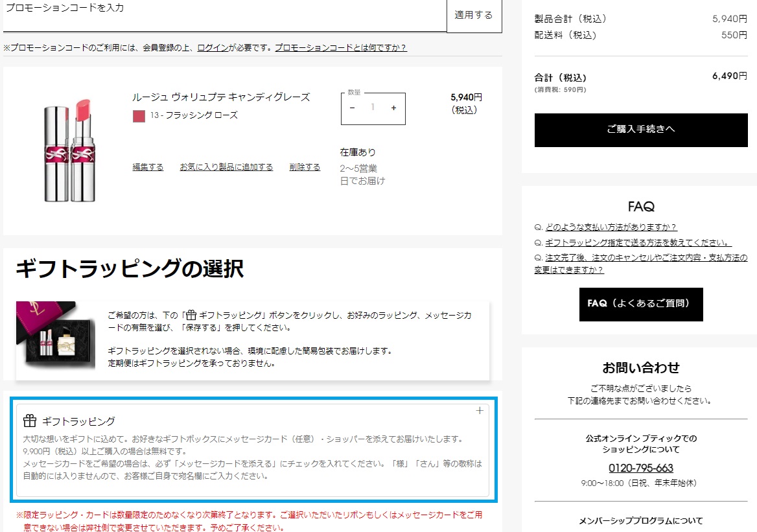Click the gift box icon beside ギフトラッピング
The height and width of the screenshot is (532, 757).
pyautogui.click(x=30, y=421)
